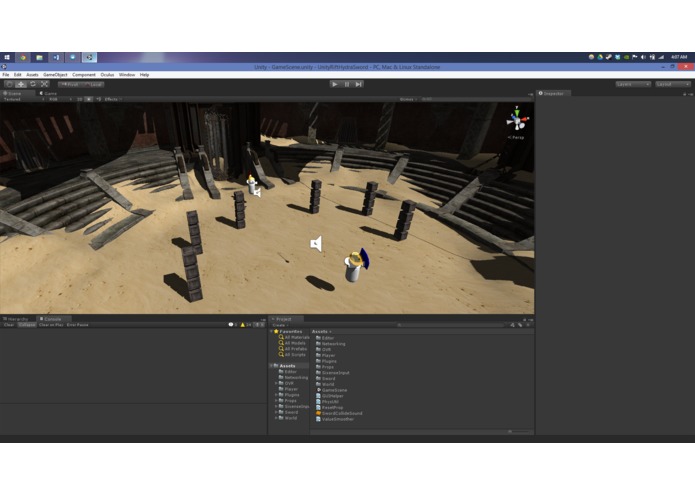Open the GameObject menu
This screenshot has width=695, height=494.
tap(55, 75)
